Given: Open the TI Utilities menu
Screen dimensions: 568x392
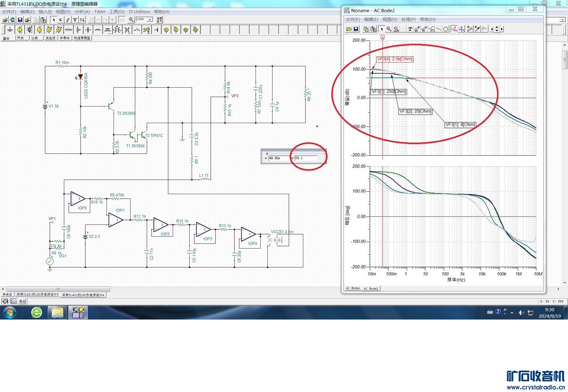Looking at the screenshot, I should pyautogui.click(x=139, y=12).
